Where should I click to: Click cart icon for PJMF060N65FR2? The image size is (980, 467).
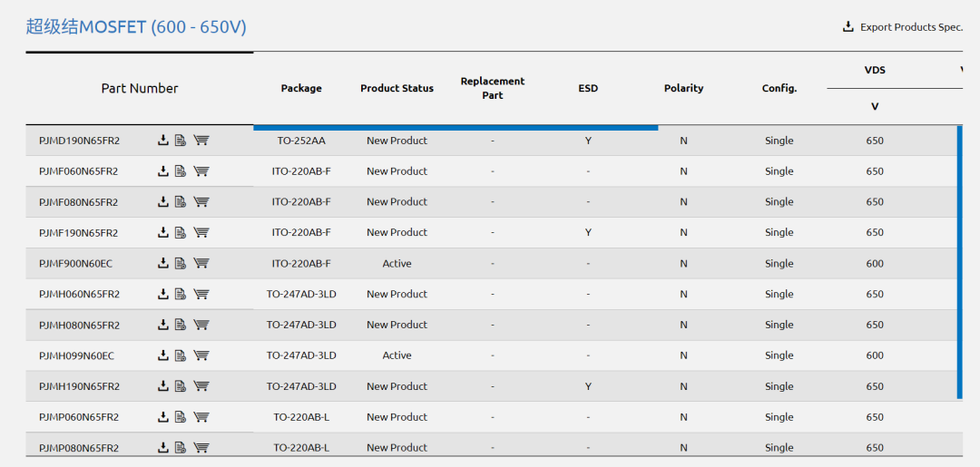pyautogui.click(x=201, y=171)
